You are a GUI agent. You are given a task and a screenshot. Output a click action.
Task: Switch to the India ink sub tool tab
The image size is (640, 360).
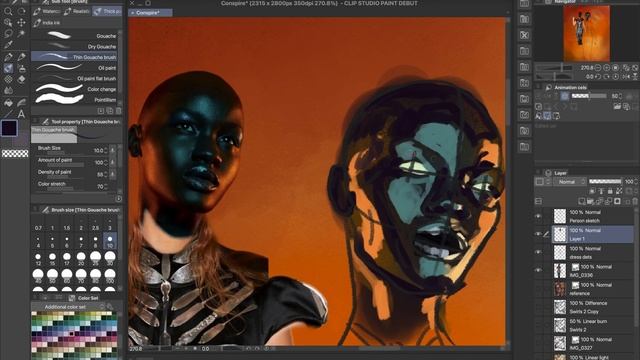point(47,23)
